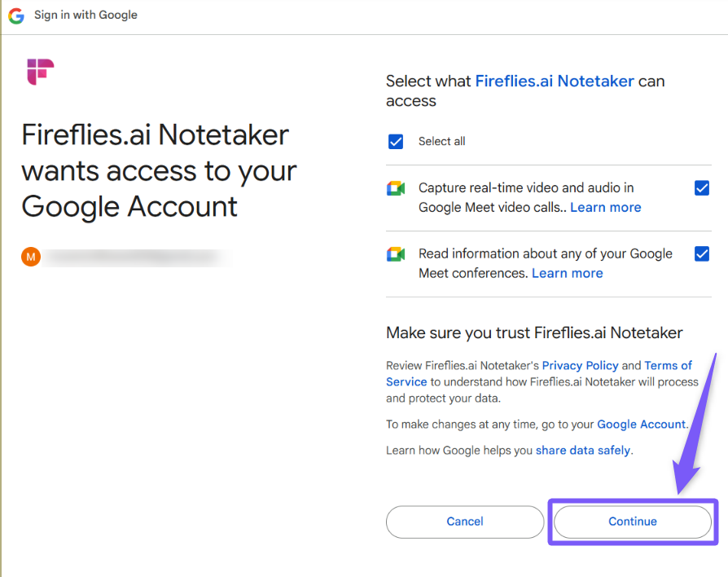Click the Select all label text
This screenshot has width=728, height=577.
(441, 142)
